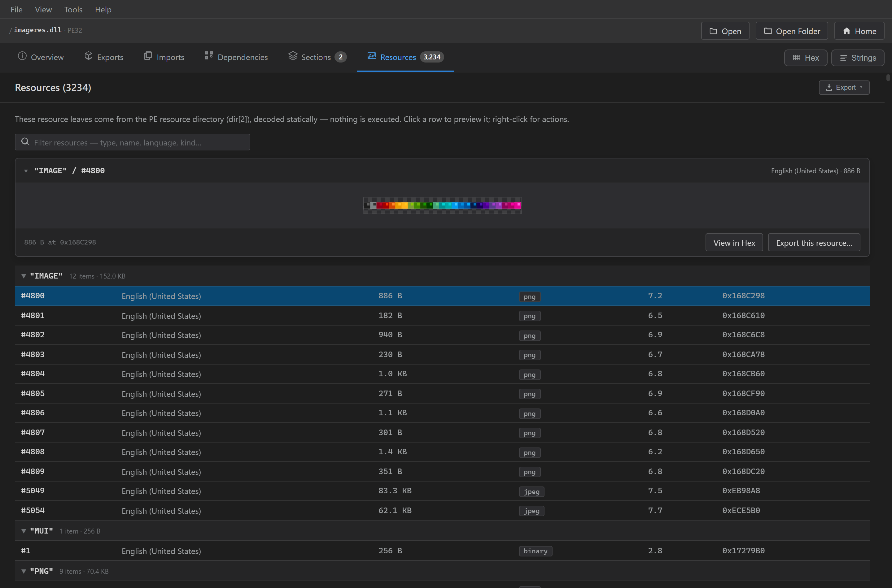Click the jpeg badge in row #5049

coord(531,492)
